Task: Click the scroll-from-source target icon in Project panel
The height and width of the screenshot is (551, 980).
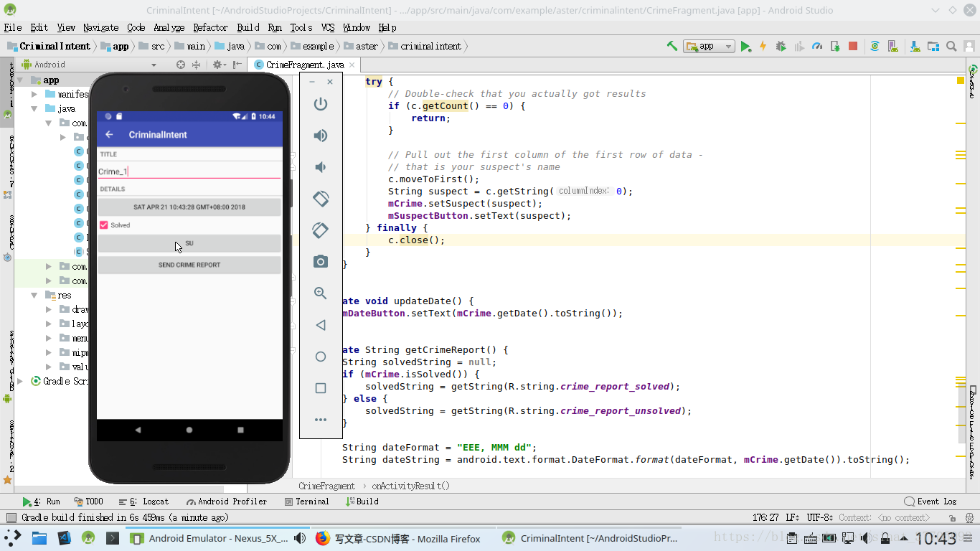Action: coord(181,65)
